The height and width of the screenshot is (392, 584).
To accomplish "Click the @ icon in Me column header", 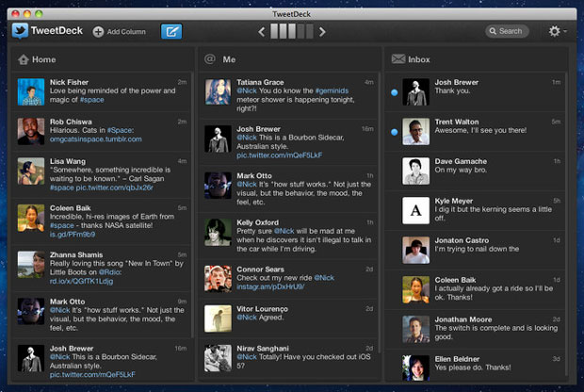I will click(210, 59).
